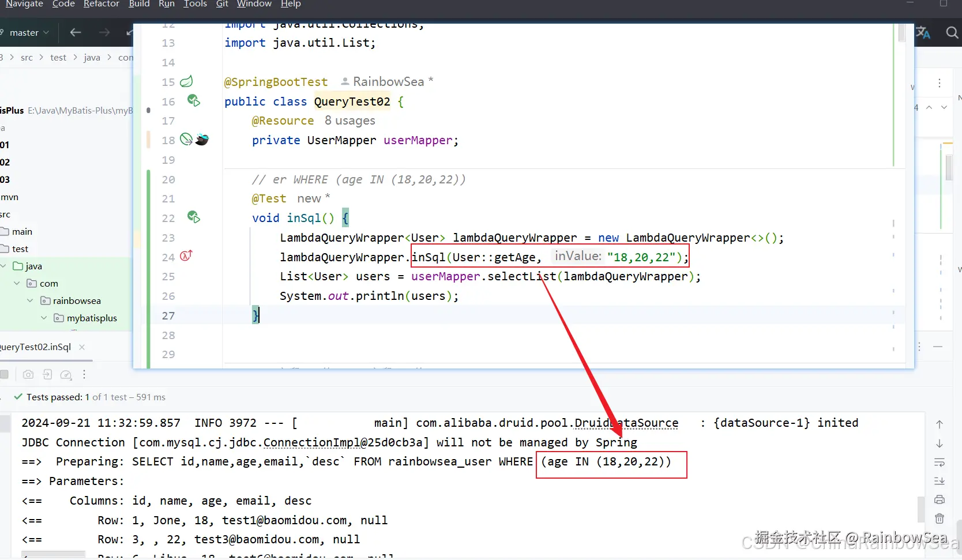962x560 pixels.
Task: Open the Build menu
Action: 139,4
